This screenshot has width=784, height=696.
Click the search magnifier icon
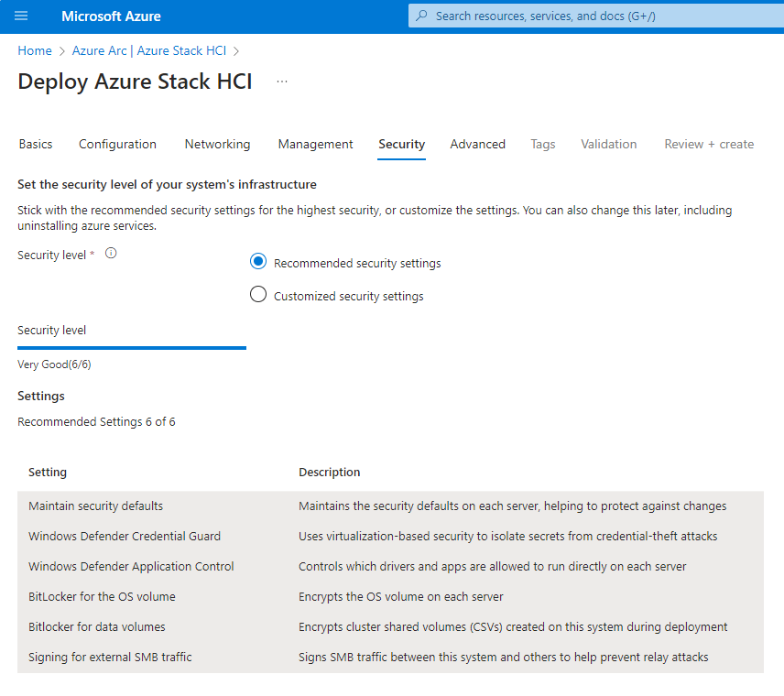coord(421,16)
